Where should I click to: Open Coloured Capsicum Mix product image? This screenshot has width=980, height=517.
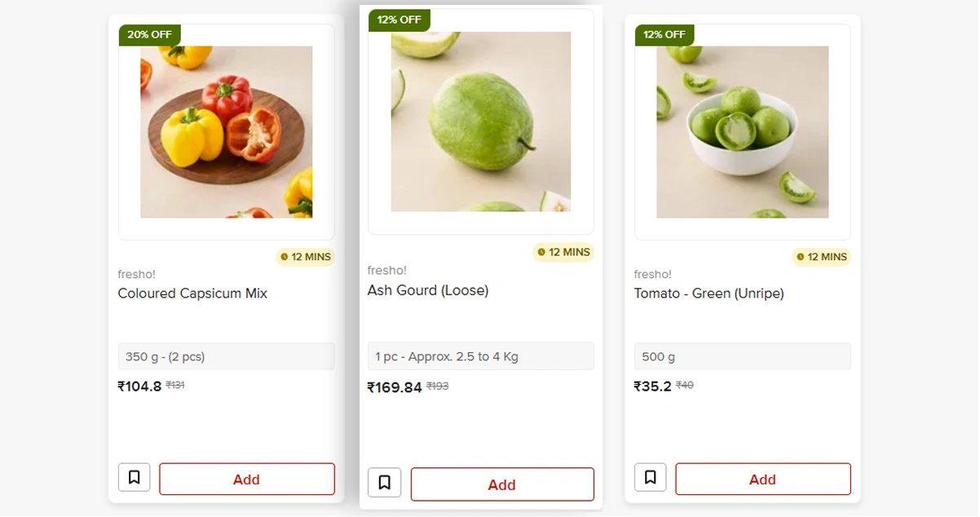point(226,132)
